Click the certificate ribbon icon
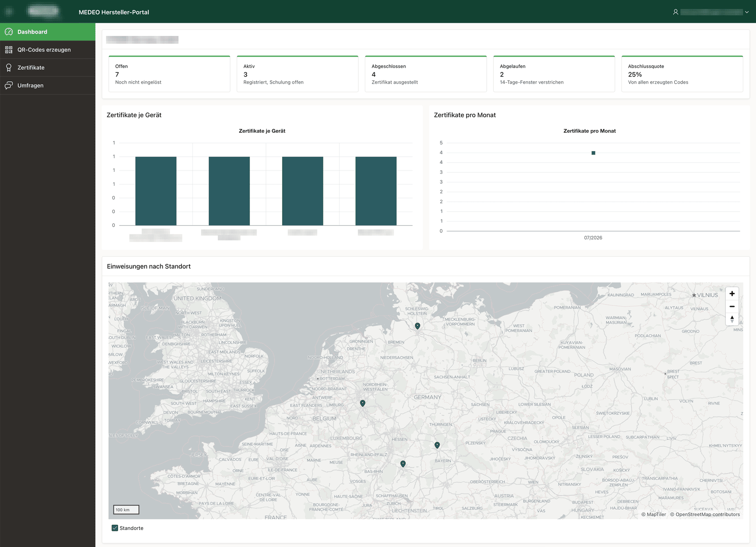Image resolution: width=756 pixels, height=547 pixels. click(x=9, y=68)
